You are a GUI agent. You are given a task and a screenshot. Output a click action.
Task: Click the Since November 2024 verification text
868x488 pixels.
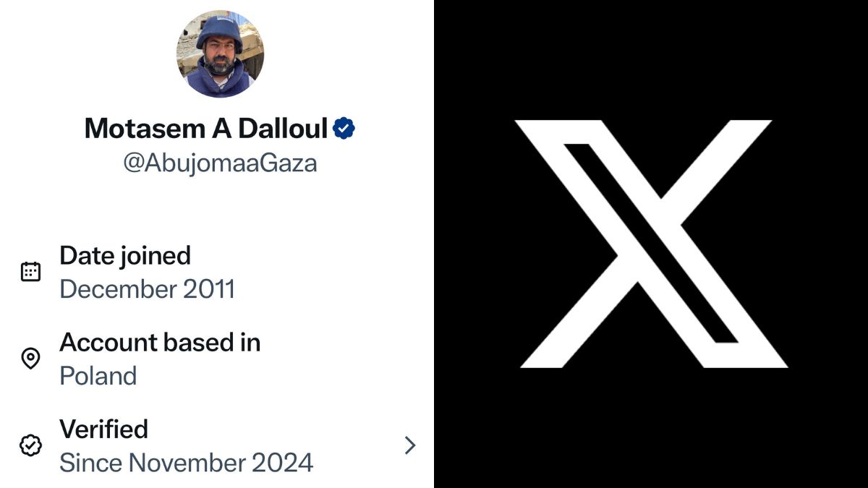tap(187, 462)
